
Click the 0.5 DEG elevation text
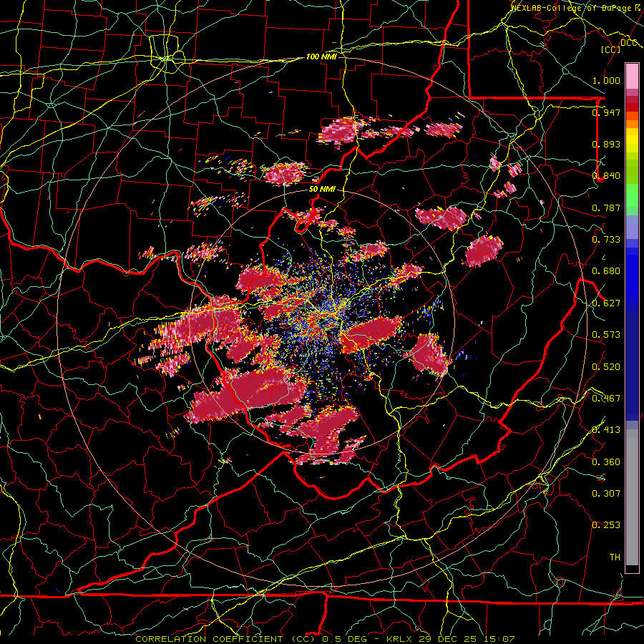(346, 639)
